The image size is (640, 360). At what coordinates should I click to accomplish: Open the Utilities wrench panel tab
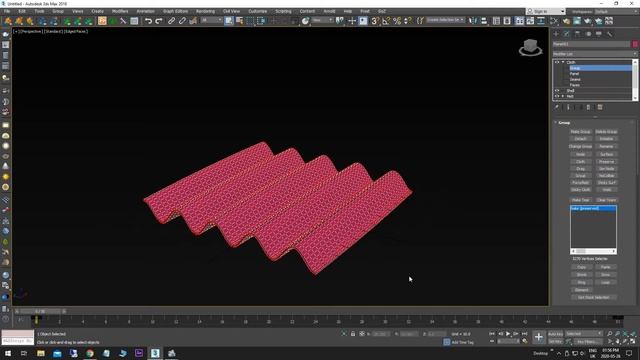(x=609, y=34)
